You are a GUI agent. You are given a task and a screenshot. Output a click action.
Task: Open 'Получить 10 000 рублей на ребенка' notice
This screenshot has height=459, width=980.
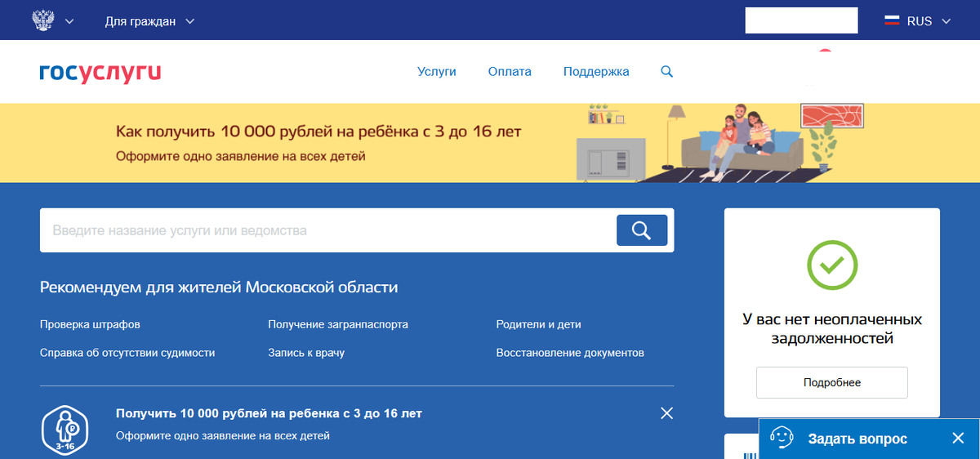click(269, 413)
